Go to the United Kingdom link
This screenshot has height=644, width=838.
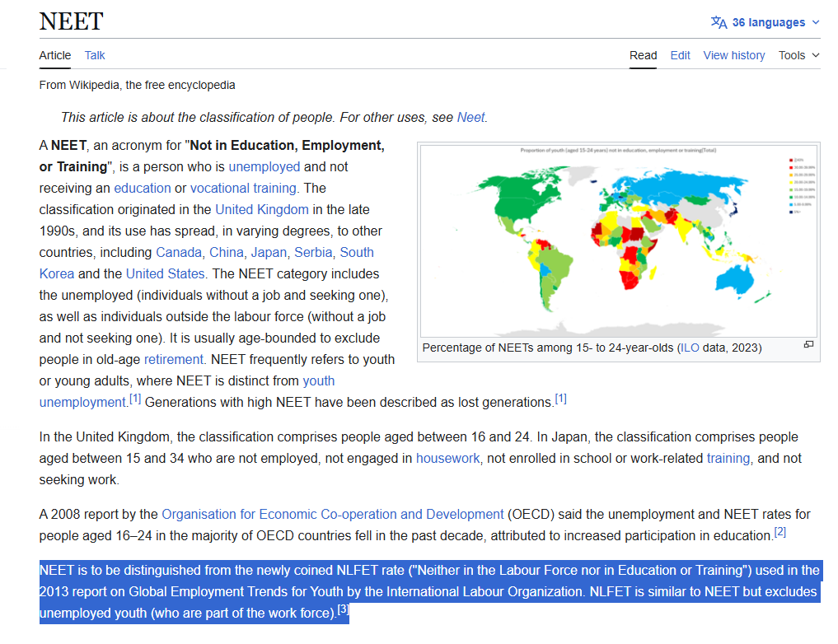tap(262, 210)
